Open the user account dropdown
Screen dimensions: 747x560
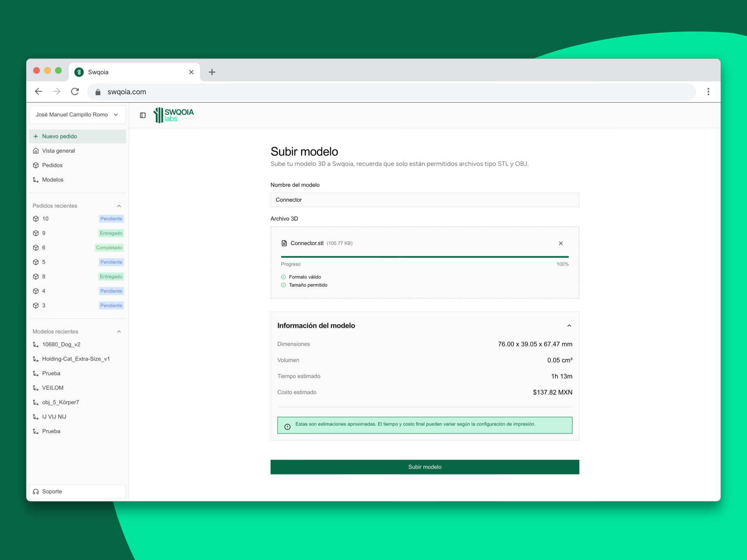[77, 115]
